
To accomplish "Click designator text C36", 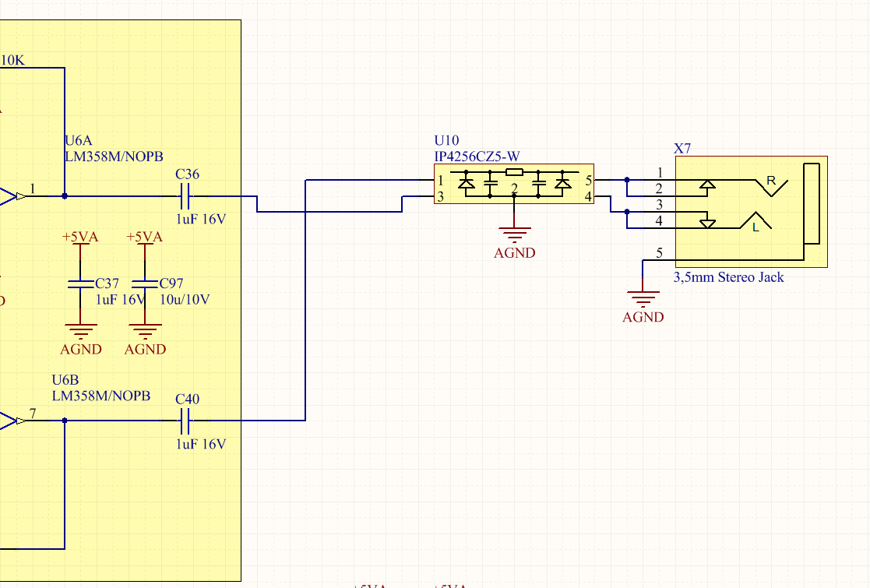I will tap(188, 174).
